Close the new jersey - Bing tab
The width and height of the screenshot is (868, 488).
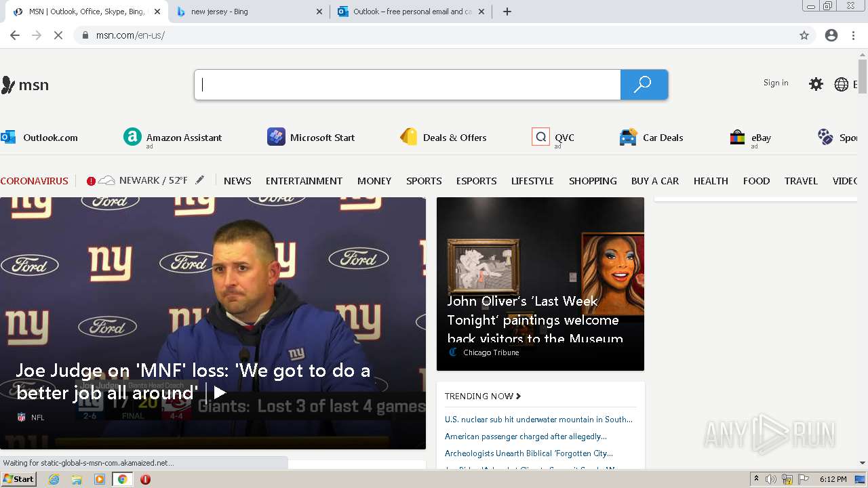coord(319,12)
